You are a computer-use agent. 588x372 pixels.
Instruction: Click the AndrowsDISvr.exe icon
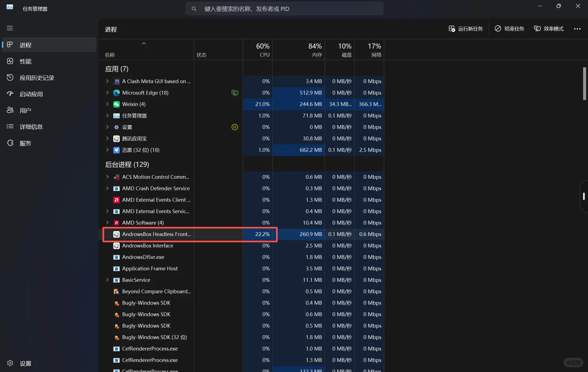click(x=117, y=257)
